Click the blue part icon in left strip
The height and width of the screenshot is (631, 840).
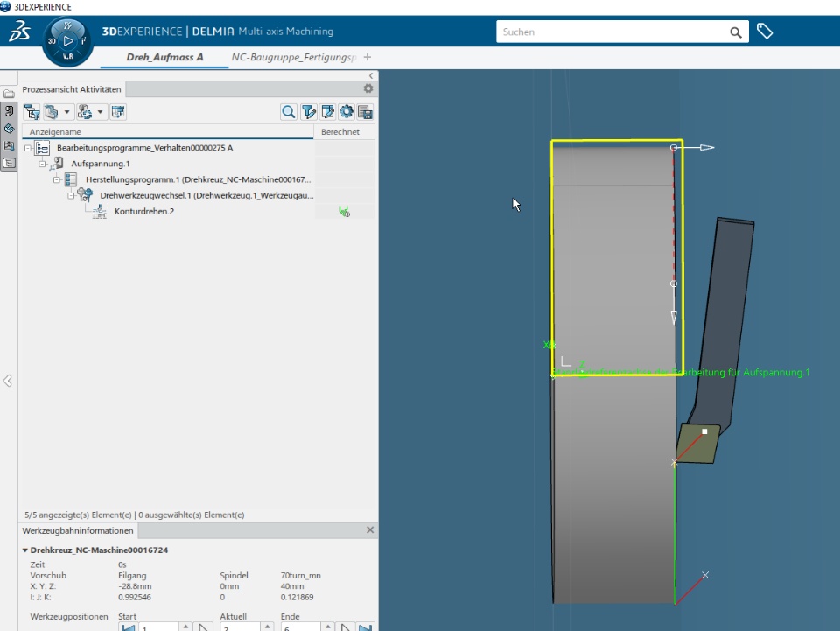click(9, 129)
